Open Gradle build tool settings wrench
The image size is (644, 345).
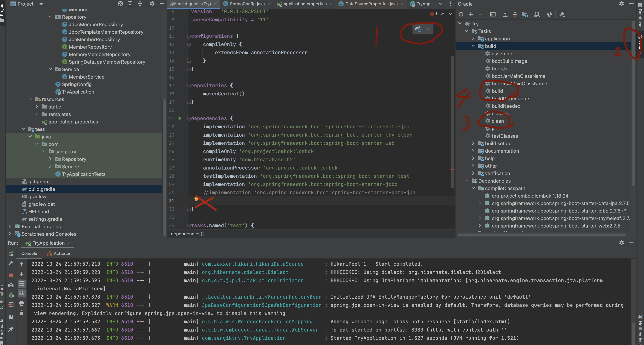(x=562, y=14)
